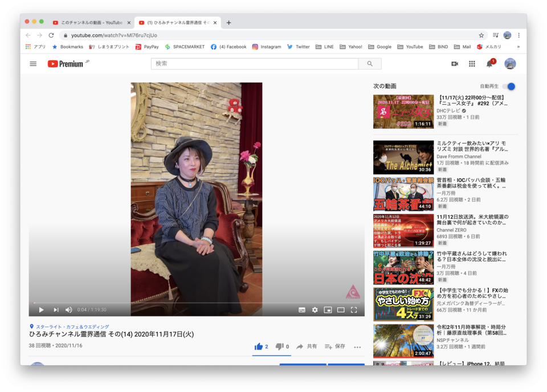Click the share button
The width and height of the screenshot is (547, 392).
(x=307, y=346)
